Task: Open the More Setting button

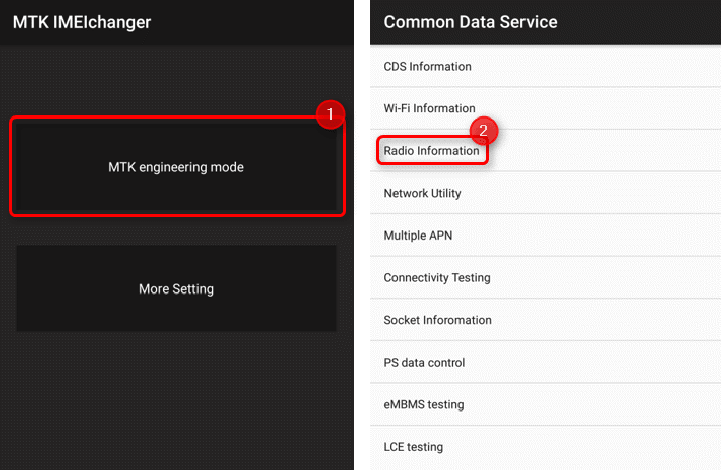Action: tap(177, 288)
